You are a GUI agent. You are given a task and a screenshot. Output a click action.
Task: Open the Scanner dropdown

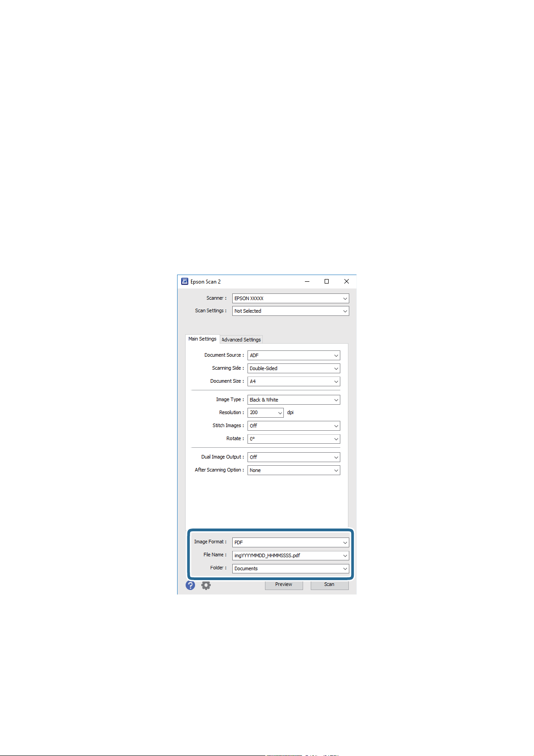(291, 298)
